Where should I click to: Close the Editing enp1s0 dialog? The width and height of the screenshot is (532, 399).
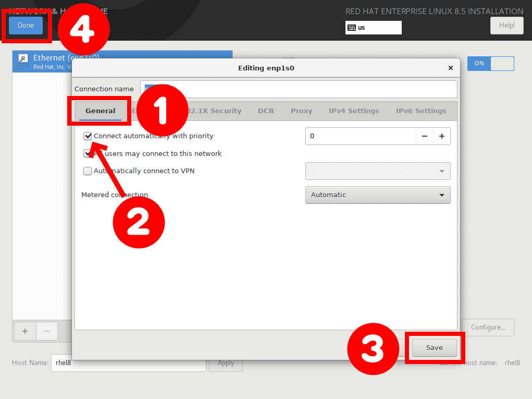pyautogui.click(x=451, y=68)
